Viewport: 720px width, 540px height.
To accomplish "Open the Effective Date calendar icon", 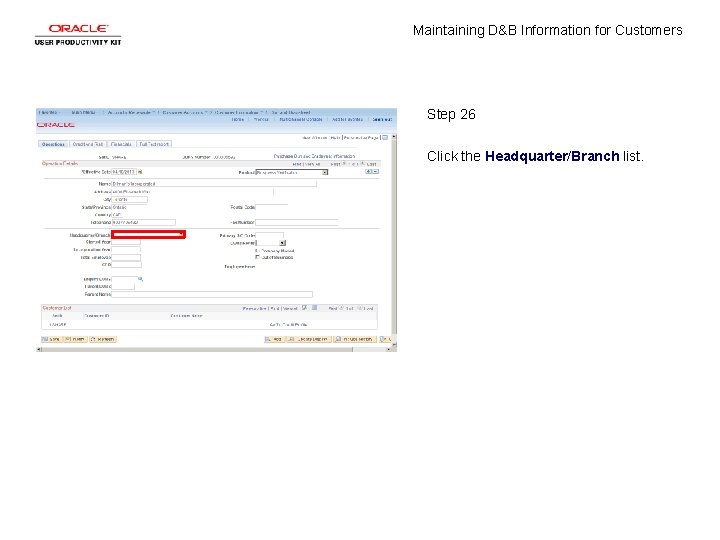I will 140,172.
